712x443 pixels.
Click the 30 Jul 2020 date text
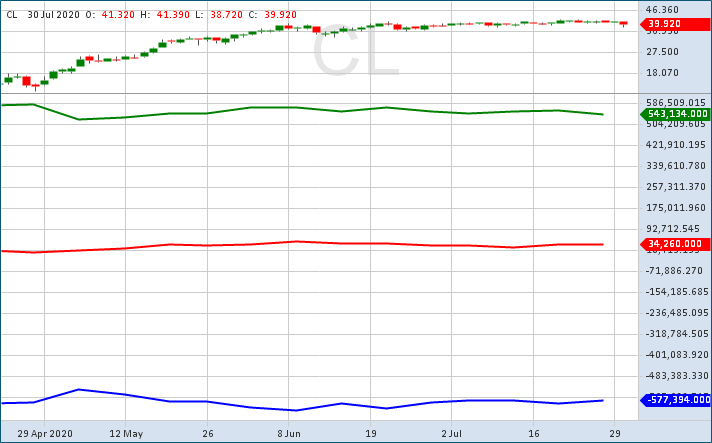tap(54, 15)
